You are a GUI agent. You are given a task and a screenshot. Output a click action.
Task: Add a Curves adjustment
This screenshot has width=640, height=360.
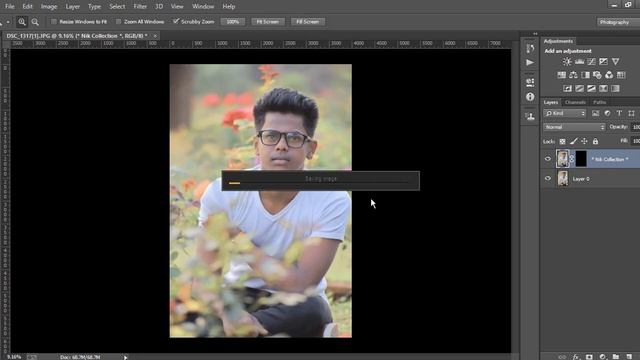click(x=591, y=62)
